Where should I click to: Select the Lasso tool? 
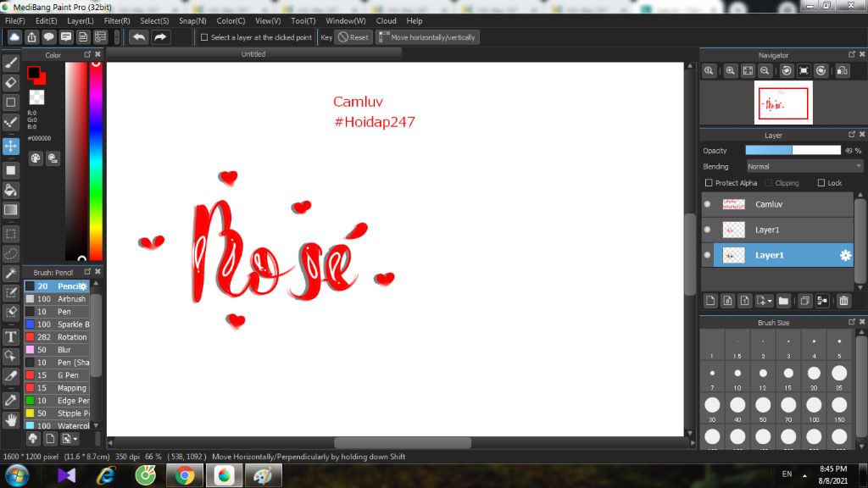click(x=10, y=254)
